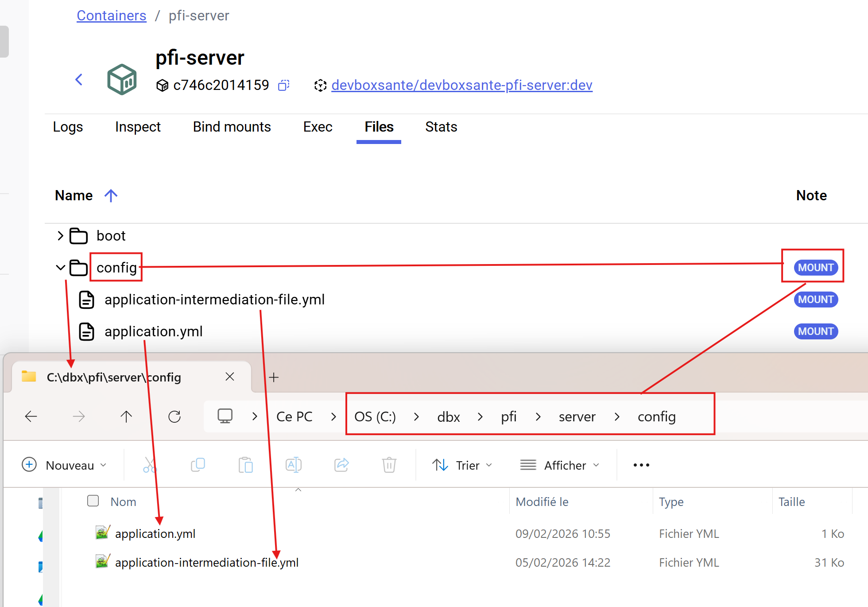
Task: Click the cut scissors icon in Explorer
Action: tap(150, 465)
